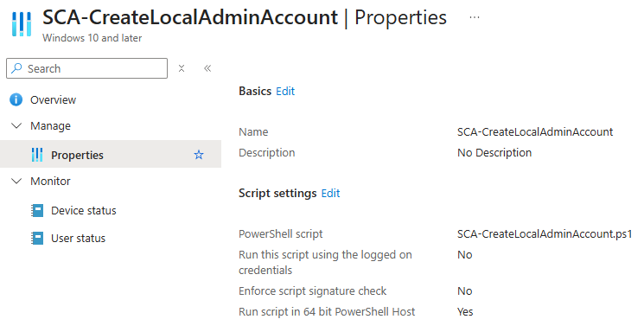The width and height of the screenshot is (644, 332).
Task: Click the blue Overview info icon
Action: tap(16, 99)
